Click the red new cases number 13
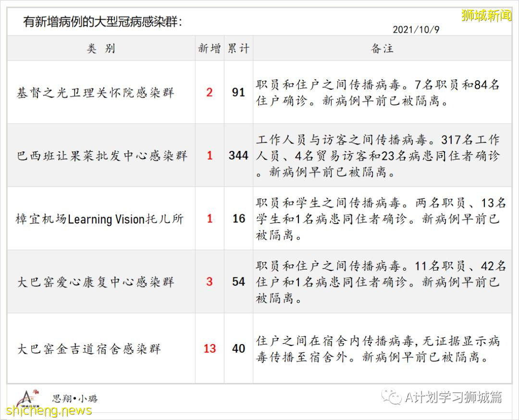Image resolution: width=519 pixels, height=420 pixels. click(x=210, y=349)
